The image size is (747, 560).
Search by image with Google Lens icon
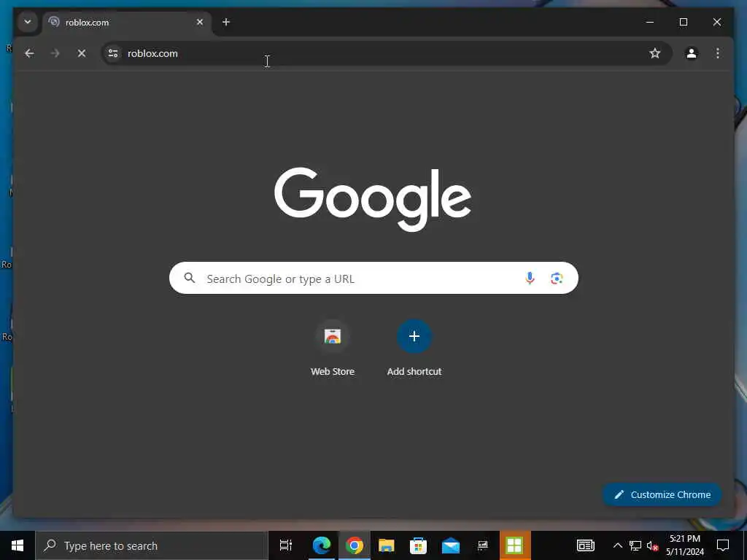(x=557, y=278)
